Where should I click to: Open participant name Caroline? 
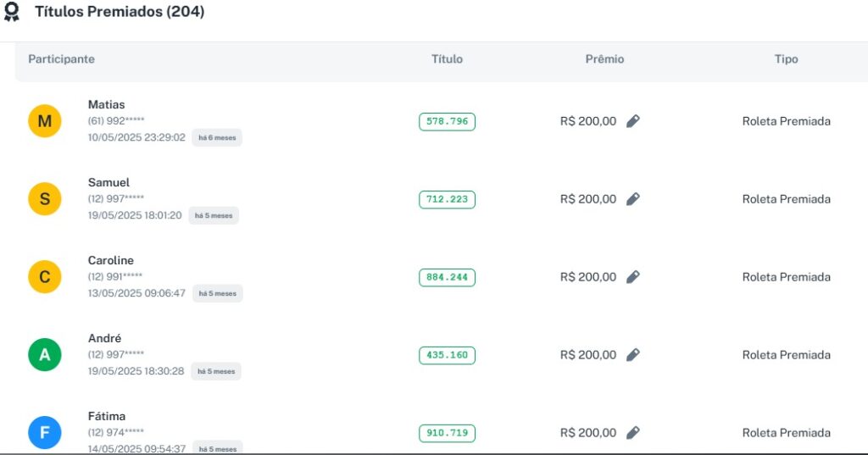coord(111,260)
